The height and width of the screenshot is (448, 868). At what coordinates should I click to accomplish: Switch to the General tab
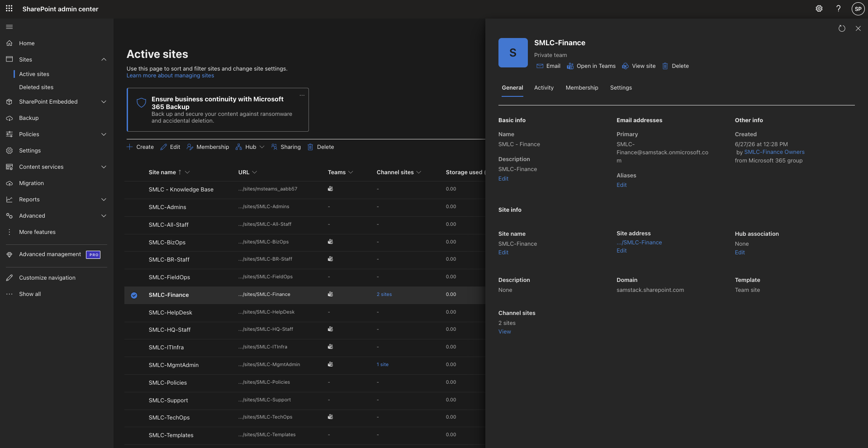512,88
